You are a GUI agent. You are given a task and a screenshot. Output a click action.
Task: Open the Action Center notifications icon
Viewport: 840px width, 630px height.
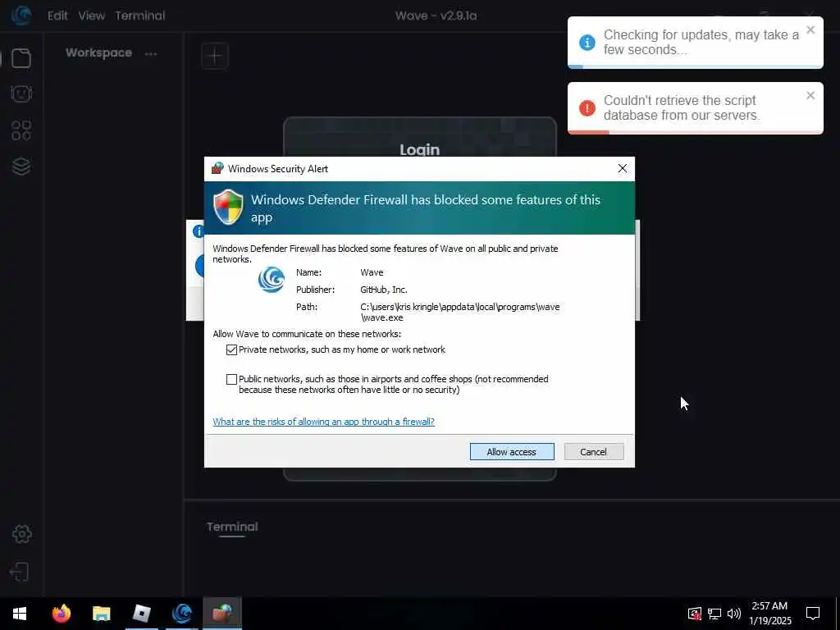(813, 614)
